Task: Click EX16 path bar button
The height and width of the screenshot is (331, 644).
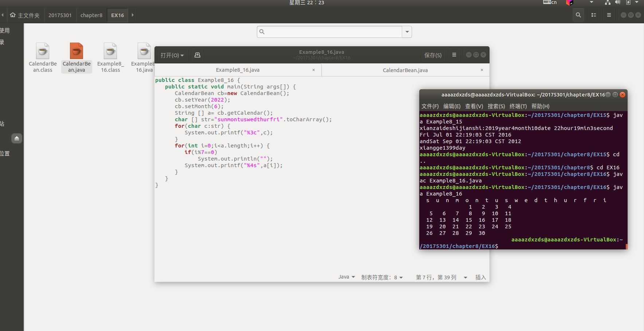Action: click(118, 15)
